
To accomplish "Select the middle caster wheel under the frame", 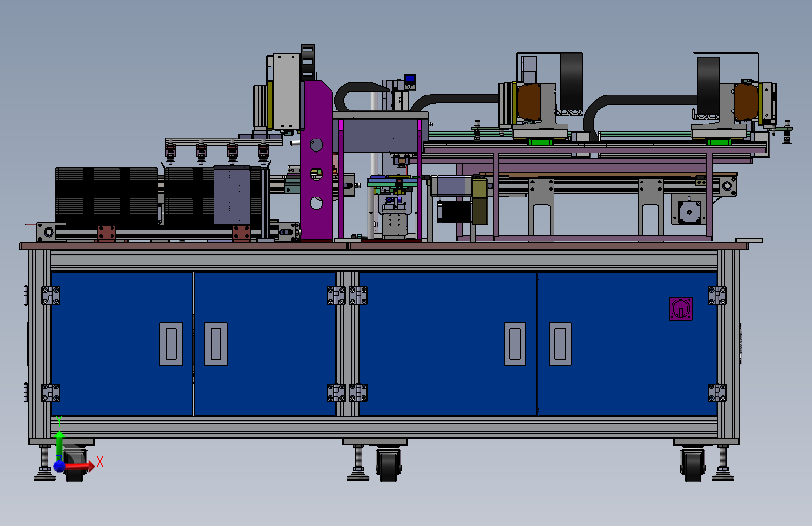I will point(389,463).
